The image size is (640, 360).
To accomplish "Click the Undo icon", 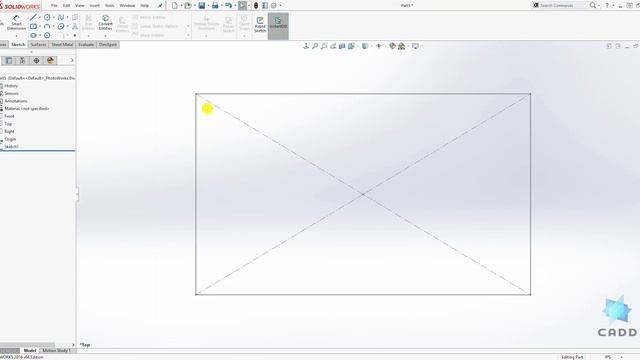I will tap(229, 5).
